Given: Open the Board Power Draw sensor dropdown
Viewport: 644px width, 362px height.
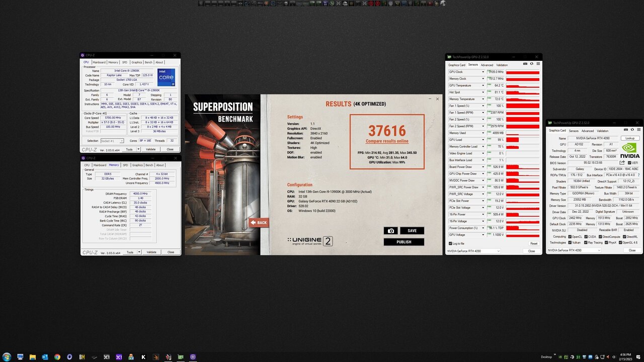Looking at the screenshot, I should click(x=484, y=167).
